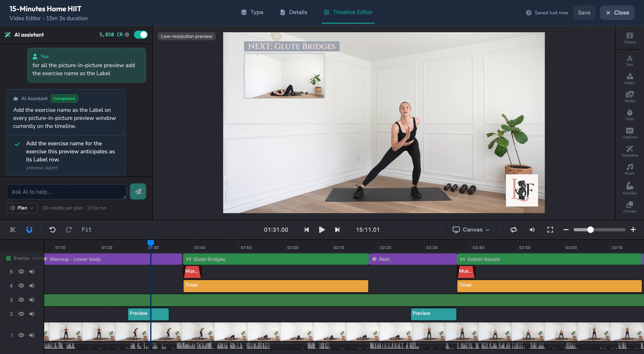Viewport: 644px width, 354px height.
Task: Hide track 2 with eye icon
Action: tap(21, 314)
